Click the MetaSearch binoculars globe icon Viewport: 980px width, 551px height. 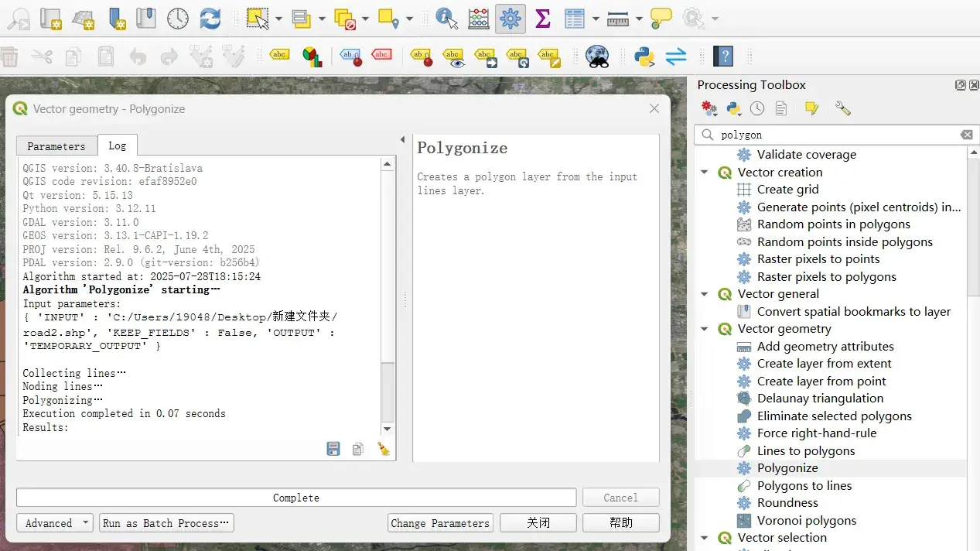(x=597, y=56)
